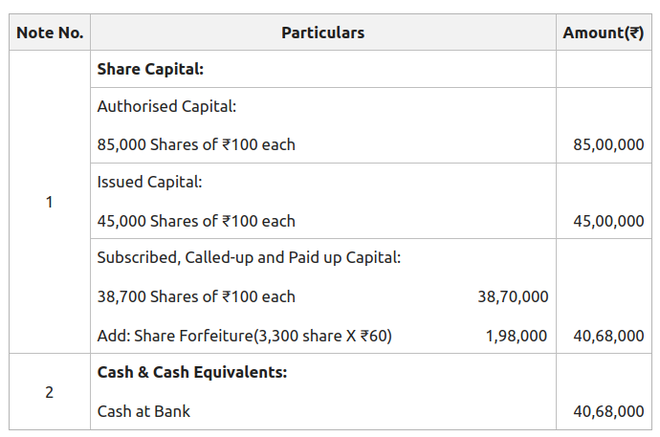Select "Subscribed, Called-up and Paid up Capital:" line
This screenshot has height=437, width=660.
coord(249,257)
